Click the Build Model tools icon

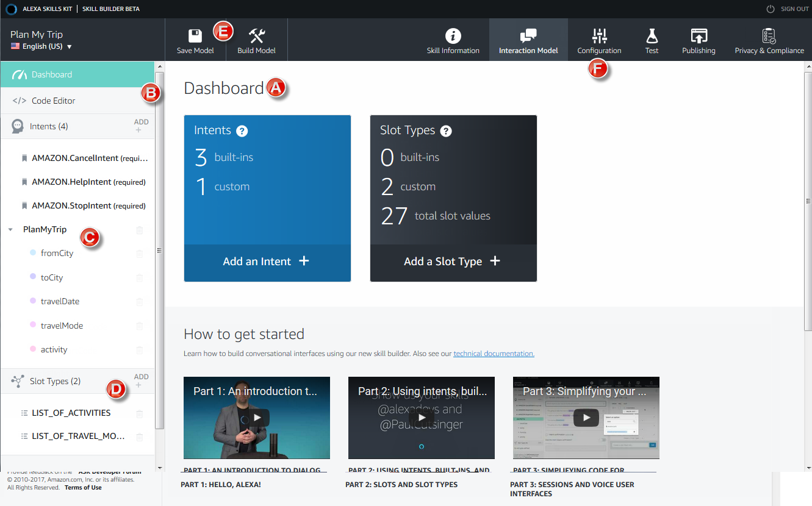(256, 36)
